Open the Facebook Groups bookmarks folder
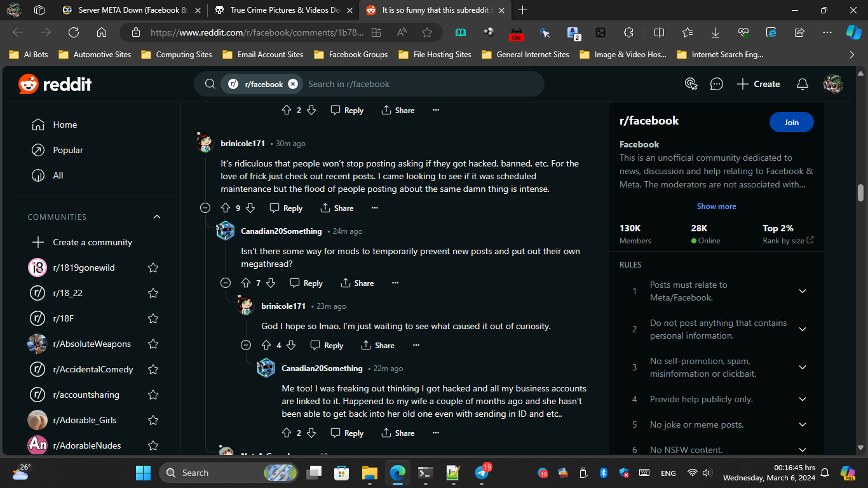The image size is (868, 488). [349, 55]
